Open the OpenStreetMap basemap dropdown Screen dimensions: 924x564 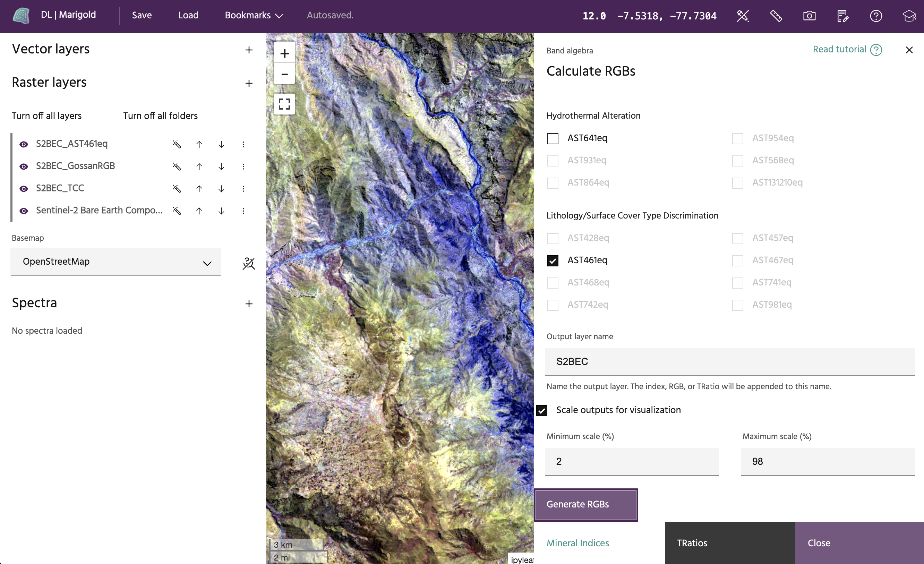[x=115, y=262]
